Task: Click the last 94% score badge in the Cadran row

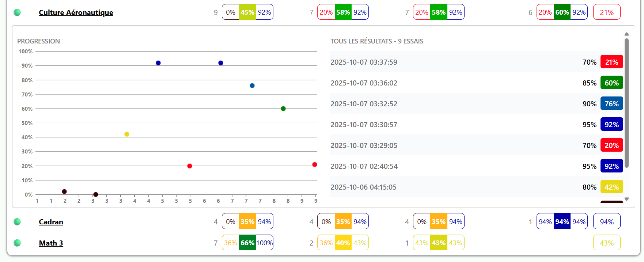Action: pyautogui.click(x=606, y=222)
